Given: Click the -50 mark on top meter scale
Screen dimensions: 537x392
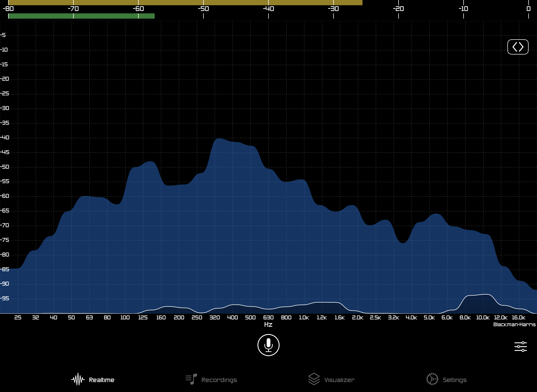Looking at the screenshot, I should point(203,9).
